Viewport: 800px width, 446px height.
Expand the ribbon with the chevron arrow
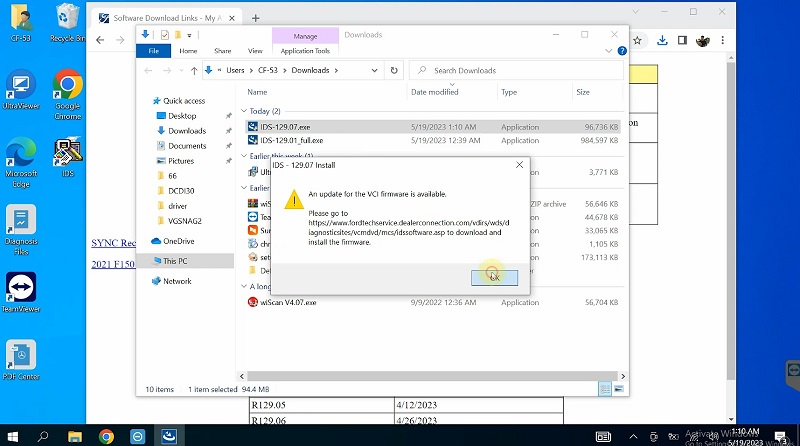pyautogui.click(x=609, y=51)
